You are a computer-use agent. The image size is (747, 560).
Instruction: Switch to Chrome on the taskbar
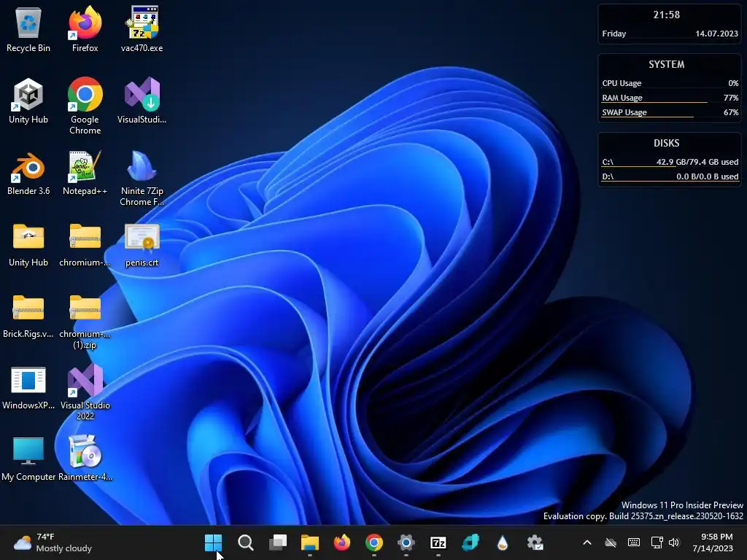(374, 542)
